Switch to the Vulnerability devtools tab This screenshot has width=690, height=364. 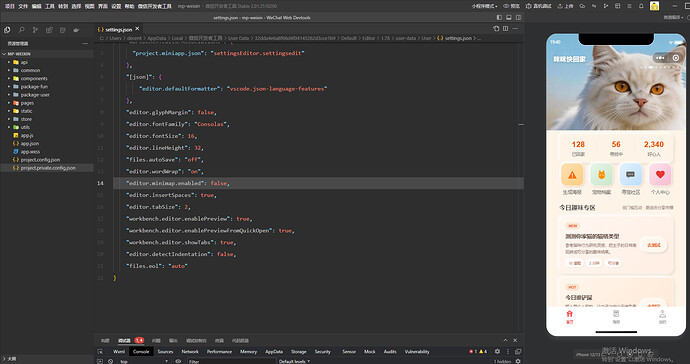click(x=417, y=352)
